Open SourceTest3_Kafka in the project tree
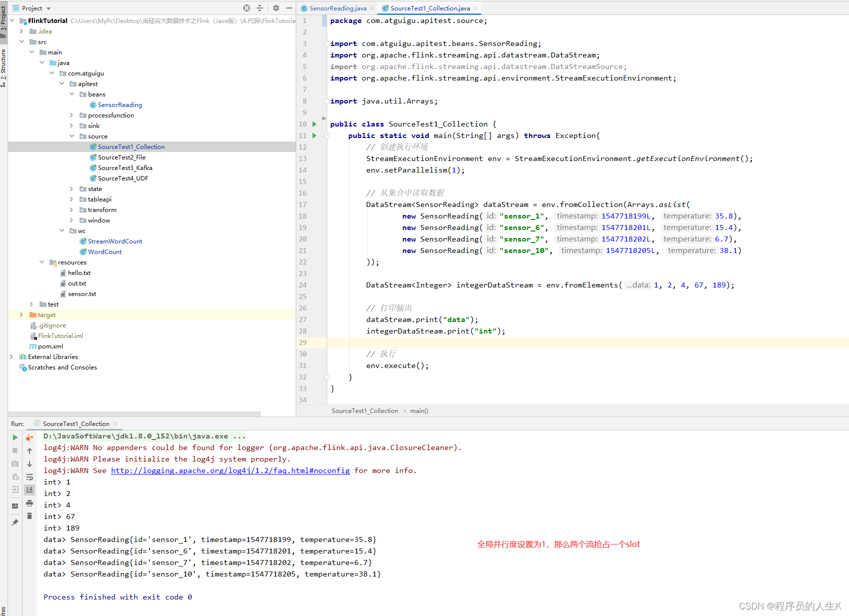This screenshot has height=616, width=849. click(125, 168)
